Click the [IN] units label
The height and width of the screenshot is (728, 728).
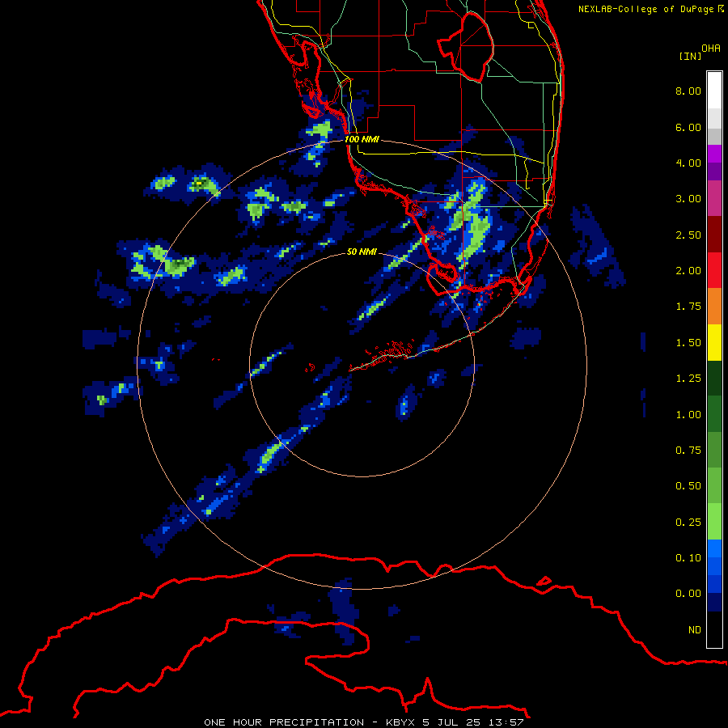coord(690,56)
